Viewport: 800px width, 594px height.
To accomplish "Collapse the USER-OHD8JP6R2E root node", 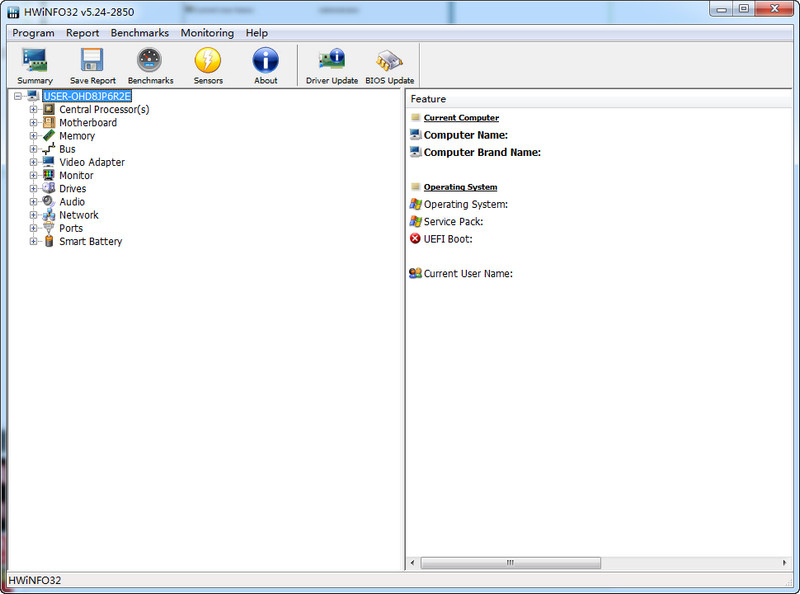I will pyautogui.click(x=18, y=97).
